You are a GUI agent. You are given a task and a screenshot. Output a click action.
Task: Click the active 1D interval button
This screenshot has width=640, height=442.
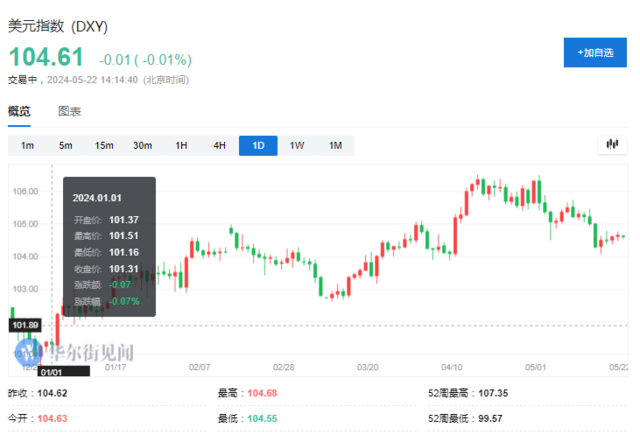point(258,146)
